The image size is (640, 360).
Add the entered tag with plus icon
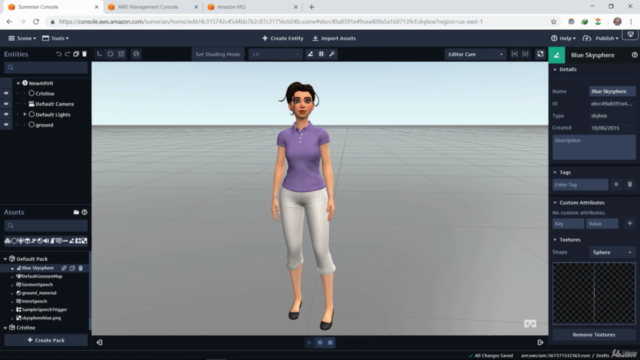coord(616,184)
